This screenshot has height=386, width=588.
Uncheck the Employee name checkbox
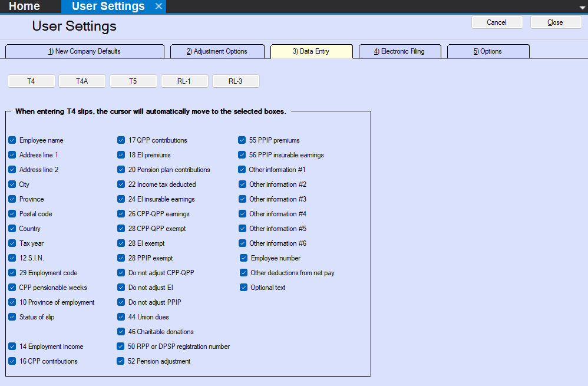tap(12, 140)
